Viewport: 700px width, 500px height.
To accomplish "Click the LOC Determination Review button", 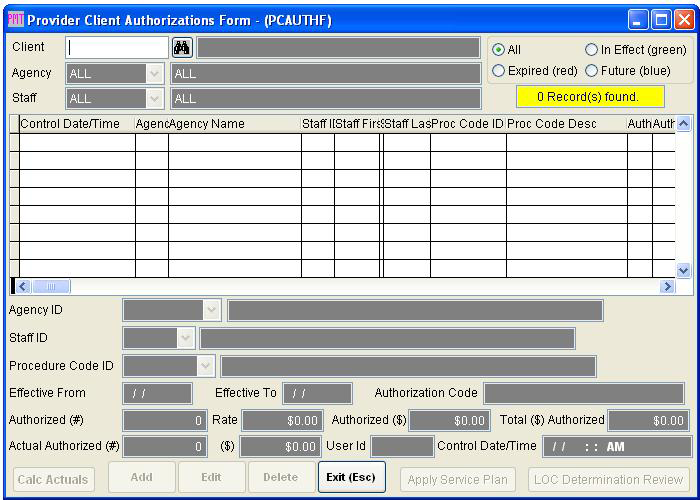I will tap(608, 479).
